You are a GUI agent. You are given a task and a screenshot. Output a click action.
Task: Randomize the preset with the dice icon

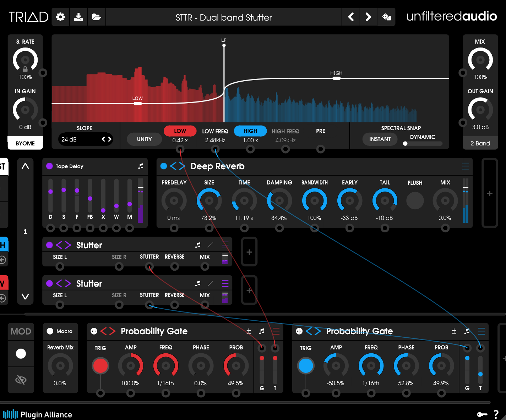click(x=386, y=17)
